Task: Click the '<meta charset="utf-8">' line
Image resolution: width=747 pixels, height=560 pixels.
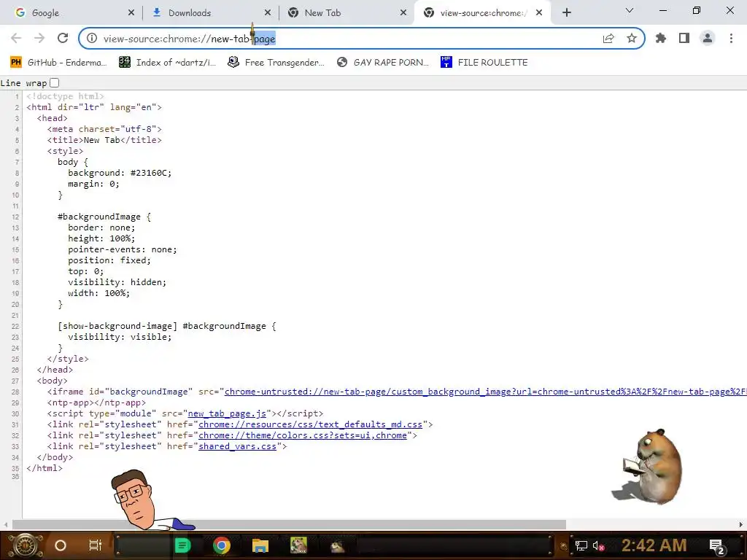Action: [104, 129]
